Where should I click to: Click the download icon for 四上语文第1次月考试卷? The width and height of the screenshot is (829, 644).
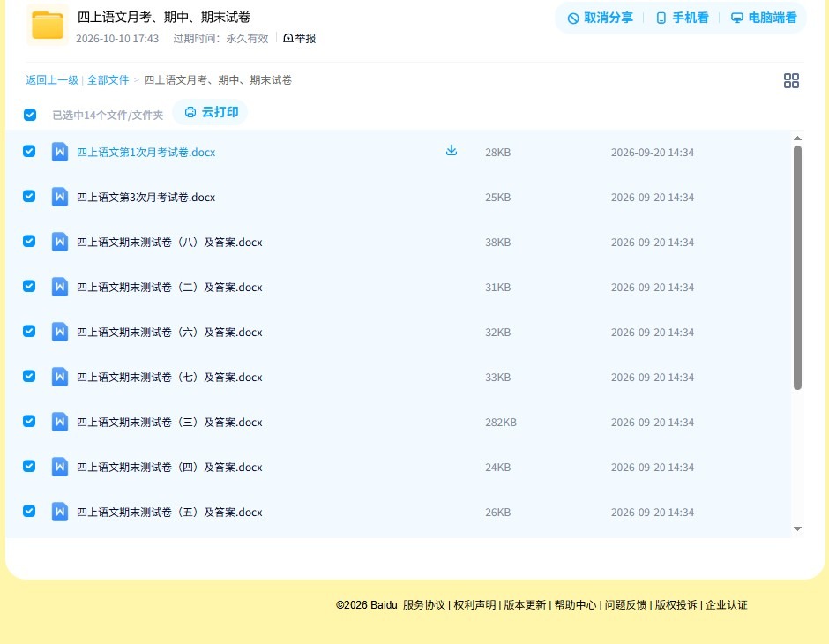pyautogui.click(x=451, y=151)
